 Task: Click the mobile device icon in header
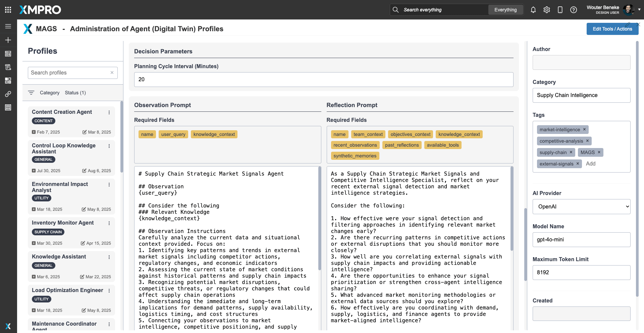(x=560, y=10)
